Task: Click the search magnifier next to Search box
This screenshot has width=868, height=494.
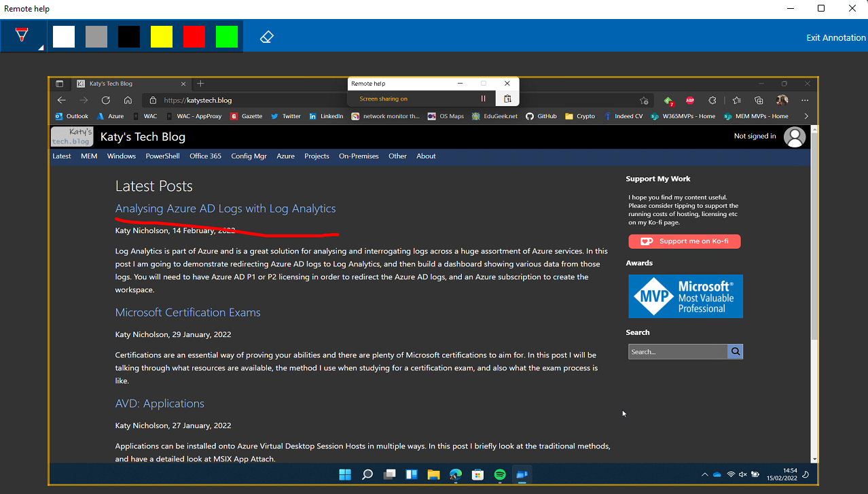Action: [735, 352]
